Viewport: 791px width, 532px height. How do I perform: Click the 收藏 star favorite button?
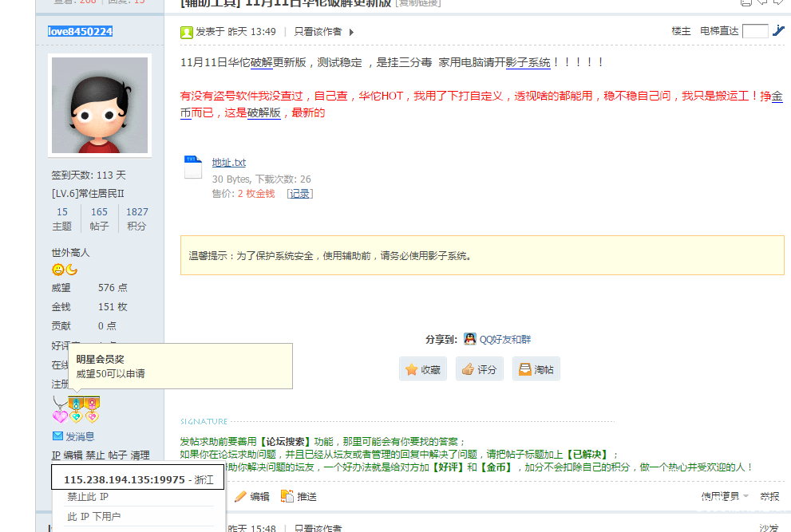pos(422,369)
